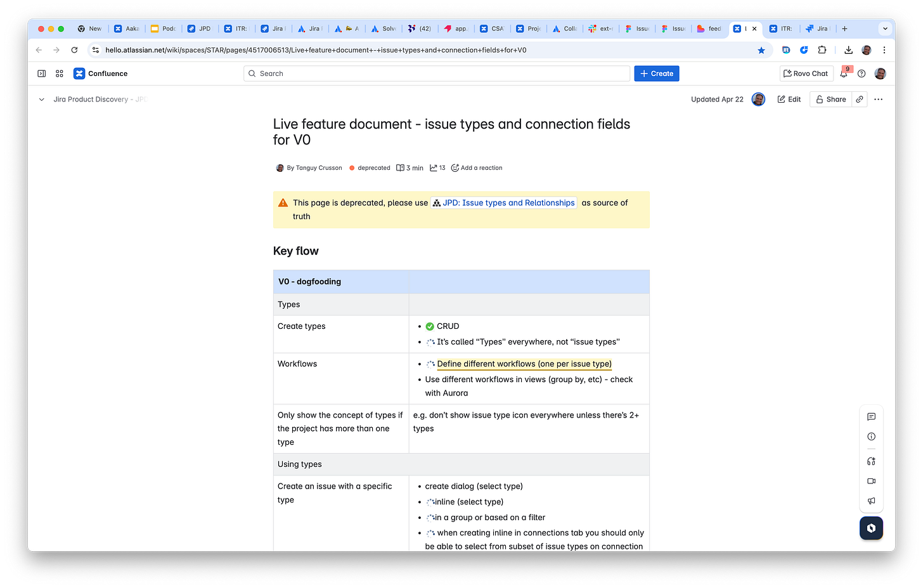Go forward in the browser
Viewport: 923px width, 588px height.
pyautogui.click(x=56, y=50)
